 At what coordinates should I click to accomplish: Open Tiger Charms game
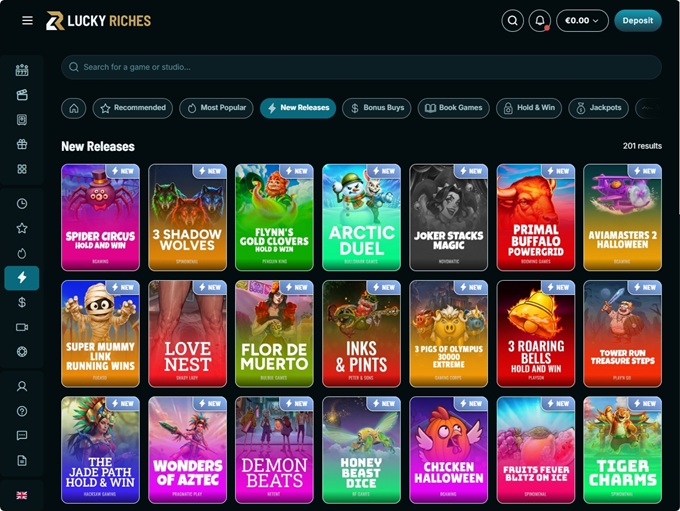click(x=622, y=450)
